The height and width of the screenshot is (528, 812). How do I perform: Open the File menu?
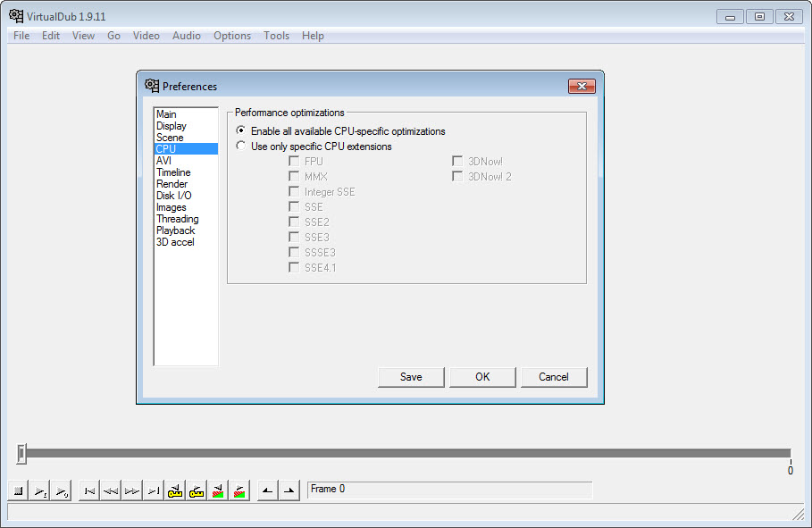[x=21, y=35]
